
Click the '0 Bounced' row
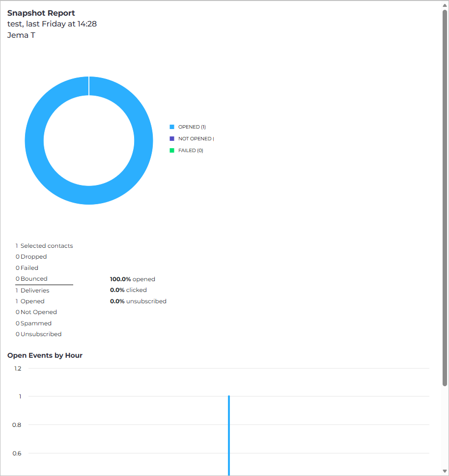pyautogui.click(x=31, y=279)
